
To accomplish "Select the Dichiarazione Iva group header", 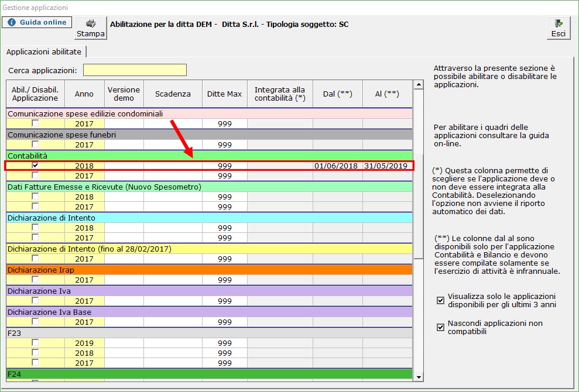I will [210, 291].
